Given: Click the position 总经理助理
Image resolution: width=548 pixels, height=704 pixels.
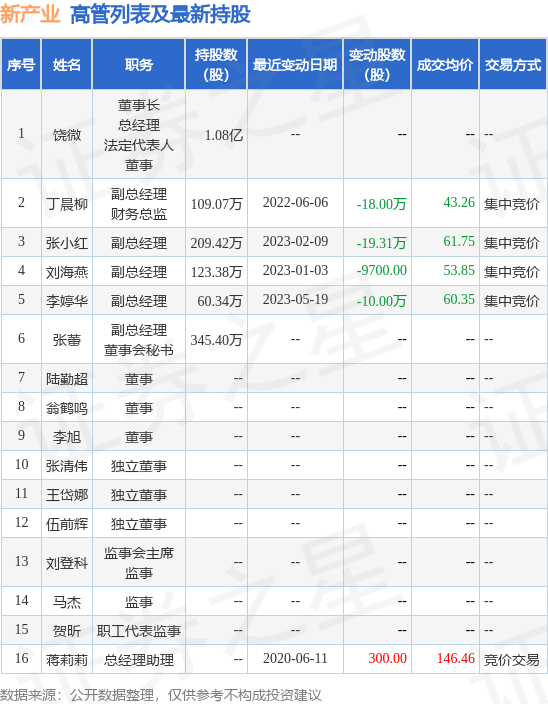Looking at the screenshot, I should coord(139,660).
